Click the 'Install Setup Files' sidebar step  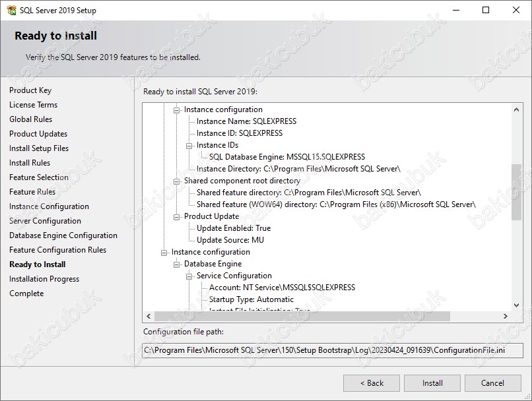click(x=39, y=148)
